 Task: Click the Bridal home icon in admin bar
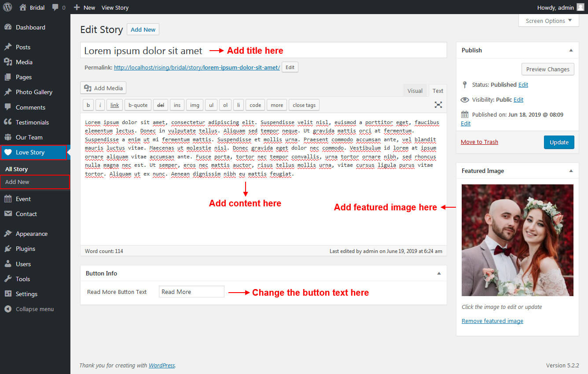[23, 7]
